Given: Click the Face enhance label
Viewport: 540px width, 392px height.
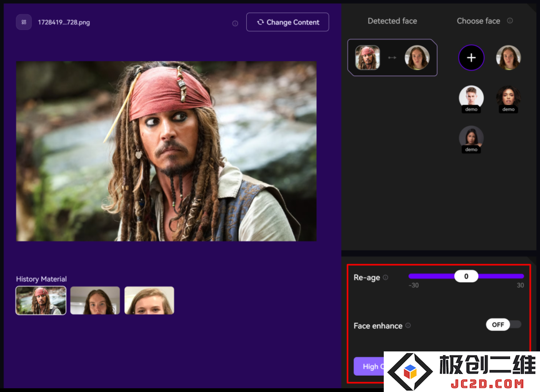Looking at the screenshot, I should pos(377,326).
